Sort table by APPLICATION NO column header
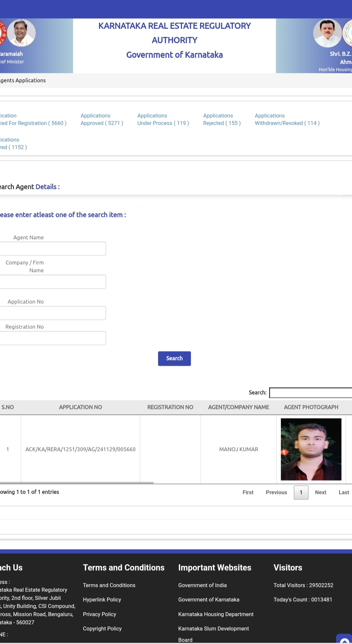Image resolution: width=352 pixels, height=644 pixels. (81, 407)
